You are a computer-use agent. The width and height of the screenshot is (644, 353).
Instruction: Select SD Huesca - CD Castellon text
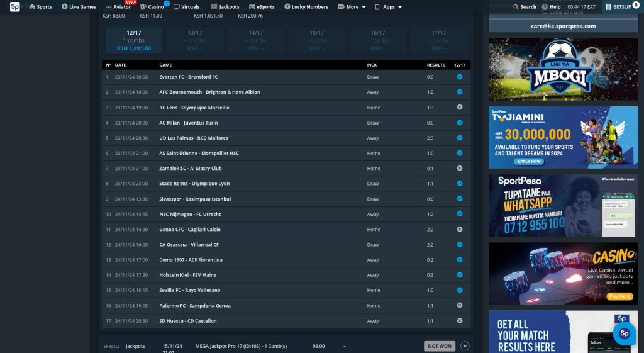pyautogui.click(x=187, y=320)
